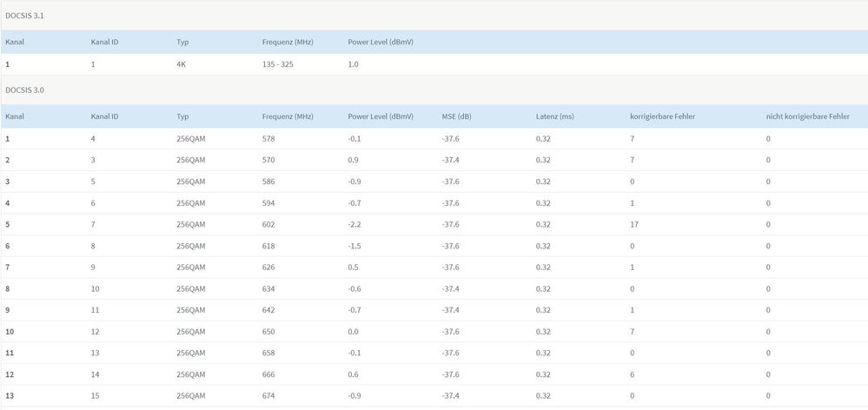The height and width of the screenshot is (410, 868).
Task: Select the frequency 618 cell
Action: click(x=268, y=246)
